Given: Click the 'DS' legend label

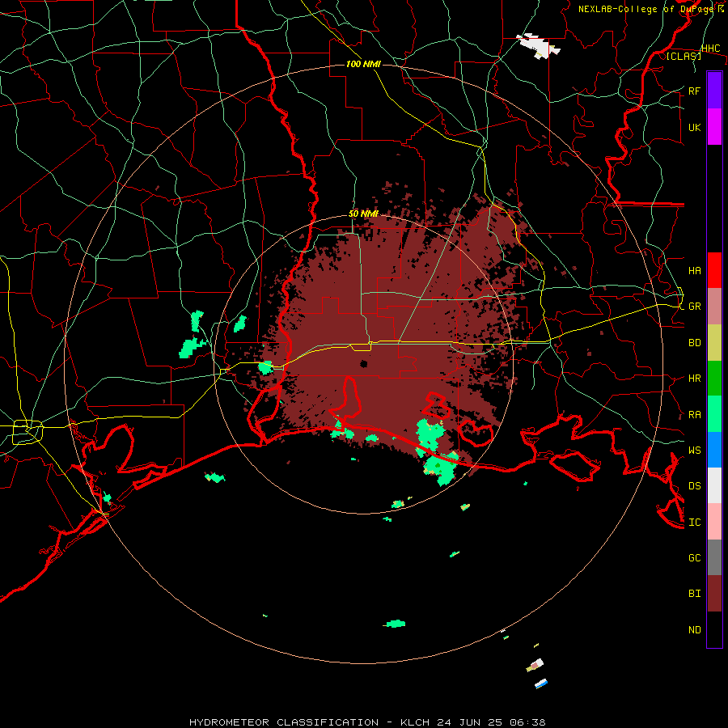Looking at the screenshot, I should [x=695, y=486].
